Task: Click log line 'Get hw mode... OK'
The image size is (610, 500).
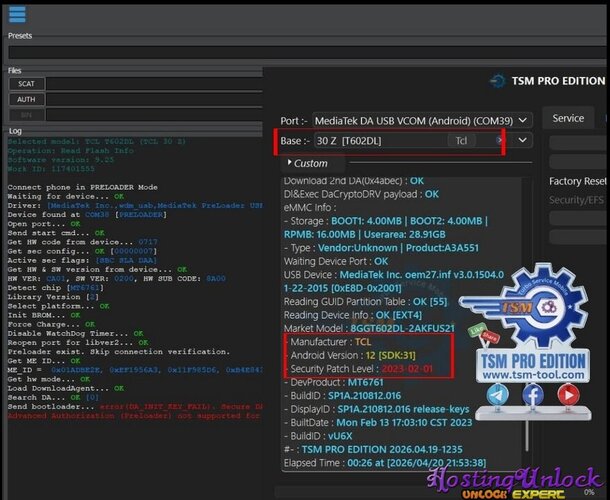Action: pos(49,379)
